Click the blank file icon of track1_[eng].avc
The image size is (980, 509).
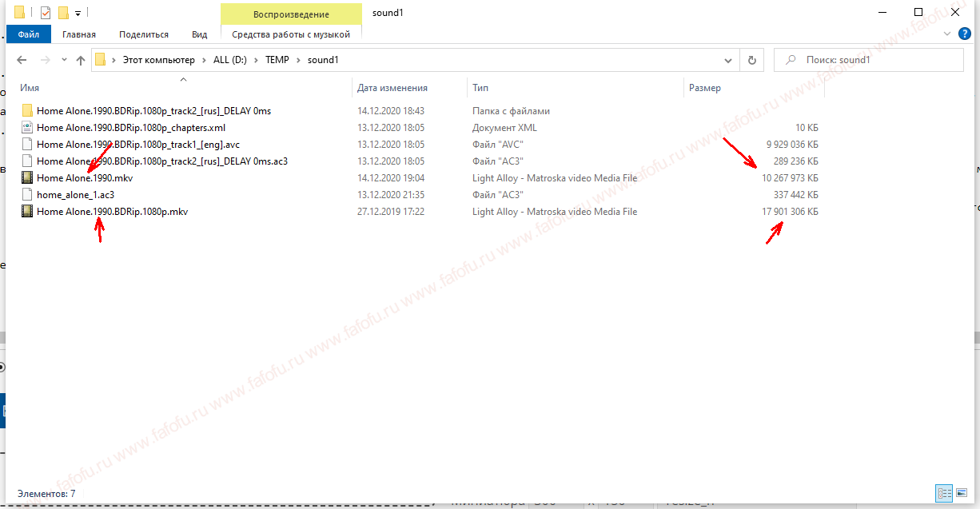[x=27, y=144]
